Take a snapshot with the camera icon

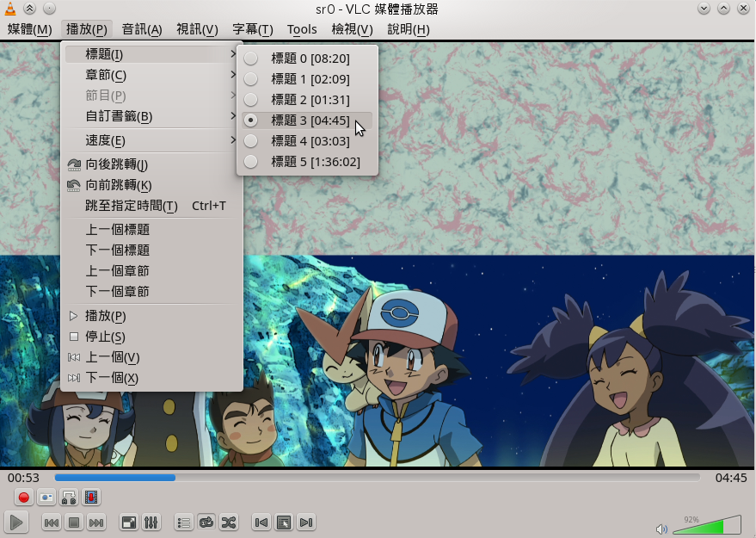(46, 497)
